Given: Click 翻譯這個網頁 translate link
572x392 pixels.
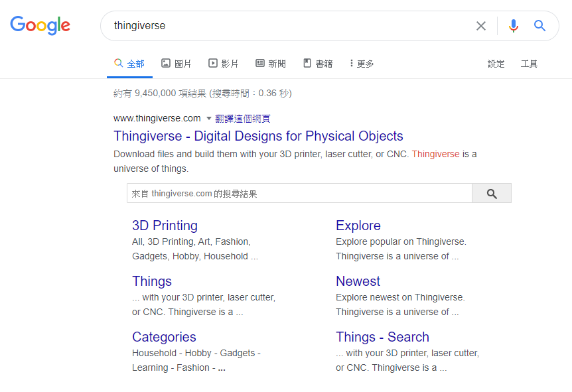Looking at the screenshot, I should coord(243,119).
